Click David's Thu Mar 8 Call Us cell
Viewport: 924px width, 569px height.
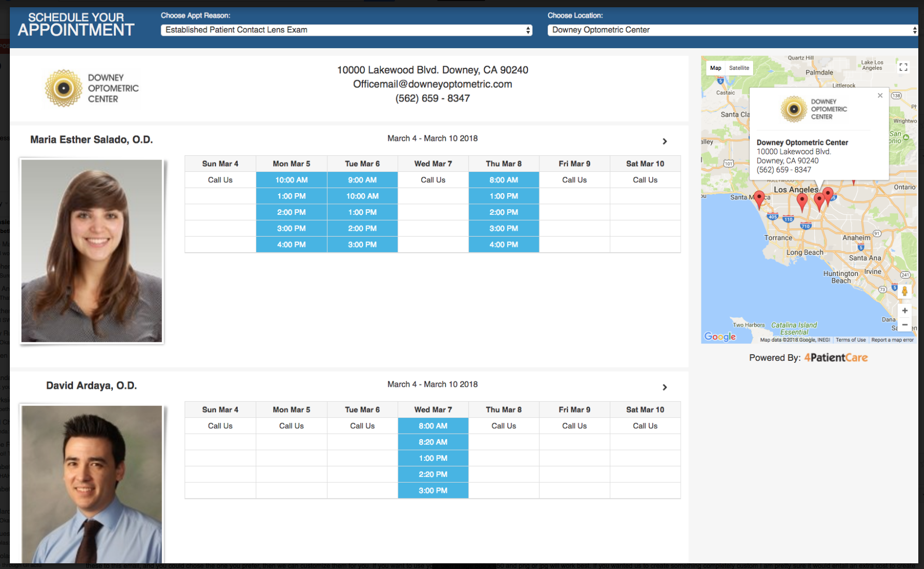[x=504, y=426]
